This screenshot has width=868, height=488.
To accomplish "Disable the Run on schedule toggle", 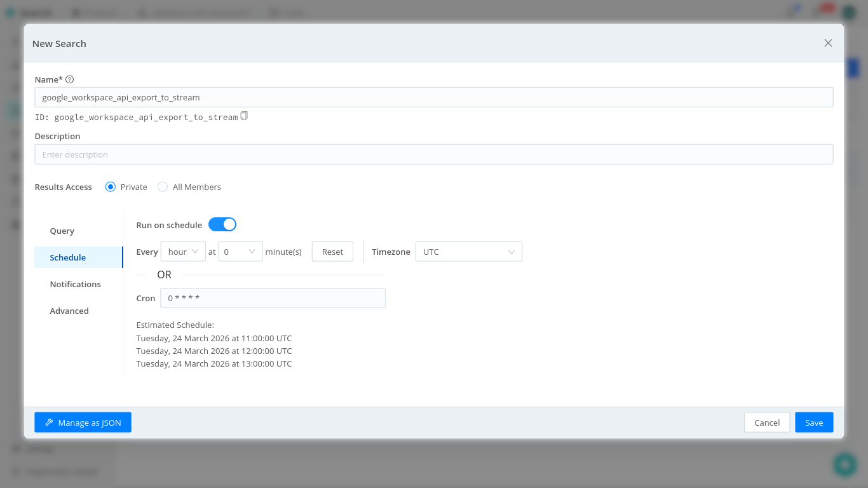I will (222, 224).
